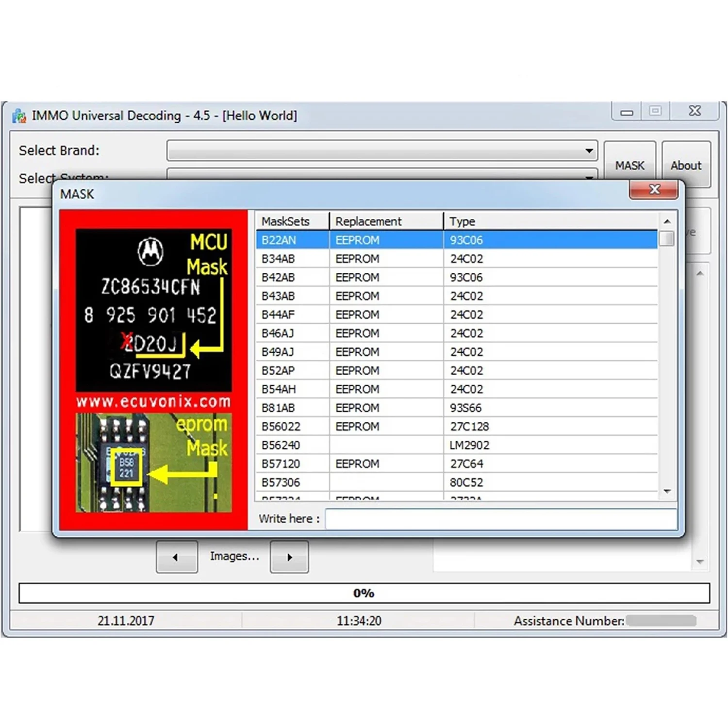
Task: Click the eprom Mask circuit board image
Action: coord(153,463)
